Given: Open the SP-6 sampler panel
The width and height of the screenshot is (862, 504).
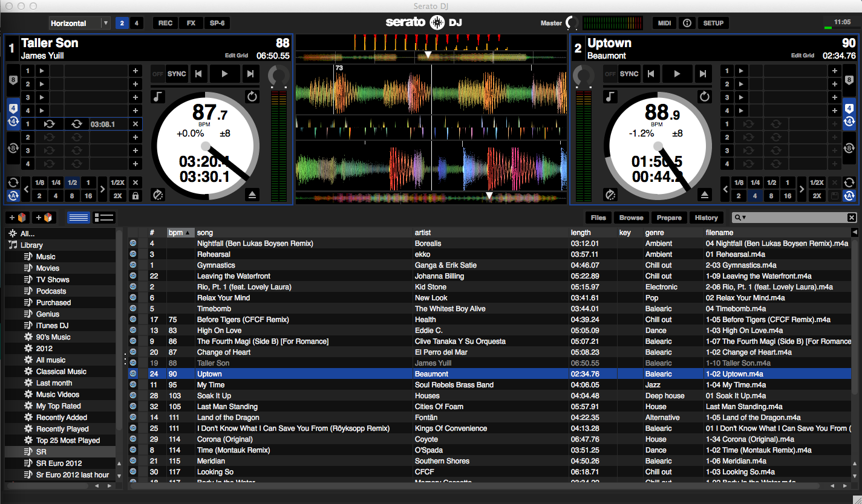Looking at the screenshot, I should (217, 23).
